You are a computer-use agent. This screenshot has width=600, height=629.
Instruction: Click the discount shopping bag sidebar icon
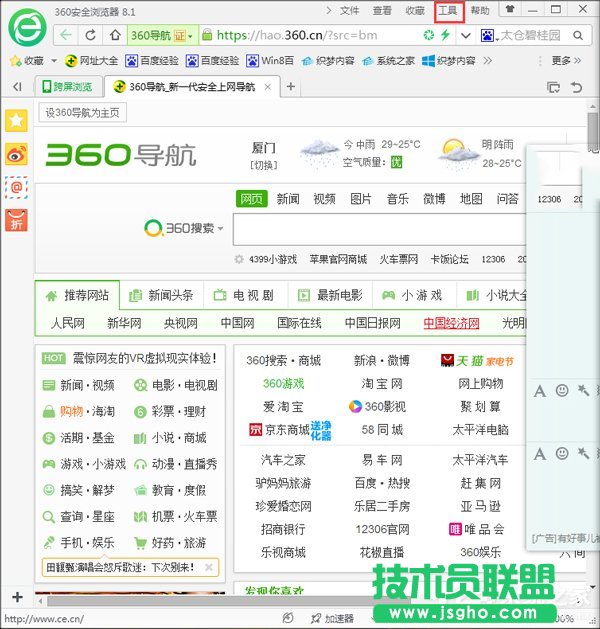coord(16,220)
